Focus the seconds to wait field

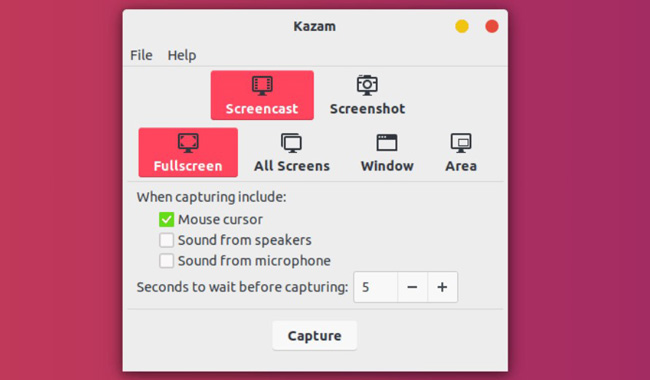(376, 287)
